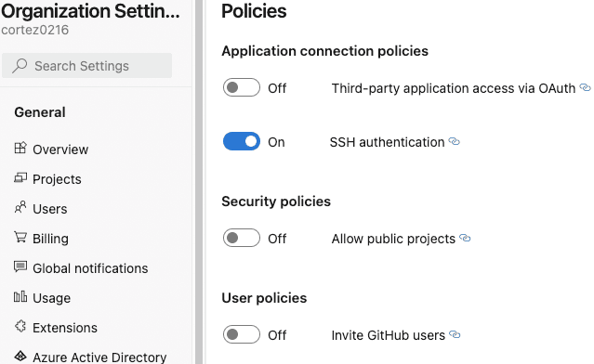Click the search magnifier icon
This screenshot has width=594, height=364.
coord(20,65)
